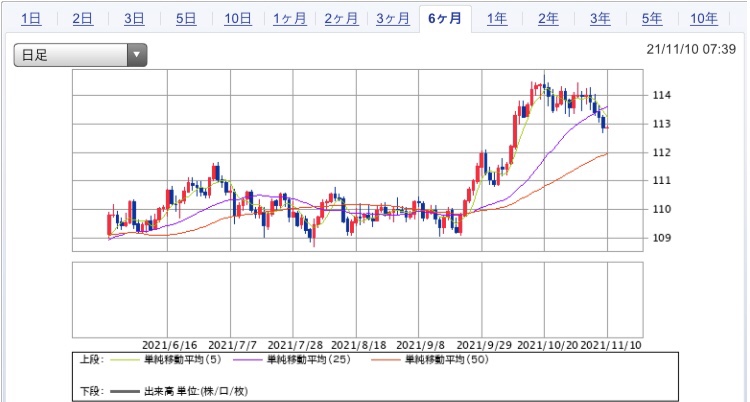Click the 2021/8/18 date axis label
This screenshot has width=750, height=402.
[x=359, y=345]
